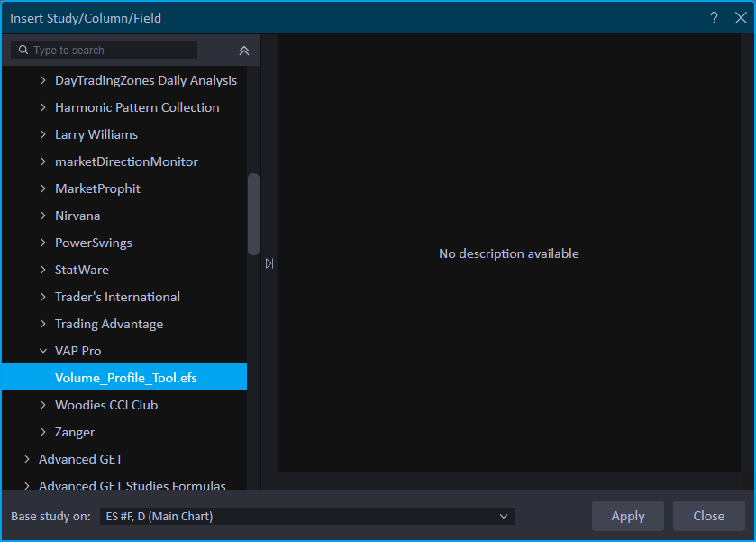Viewport: 756px width, 542px height.
Task: Expand Trading Advantage chevron
Action: (x=43, y=324)
